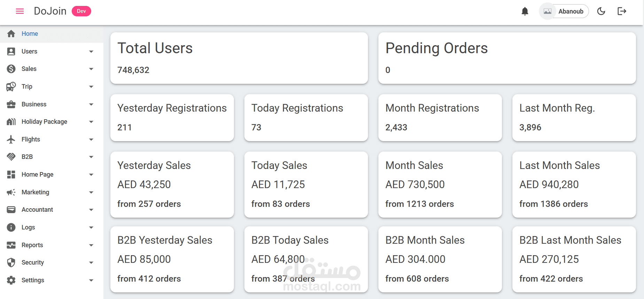Click the Flights airplane icon
Image resolution: width=644 pixels, height=299 pixels.
(x=11, y=139)
